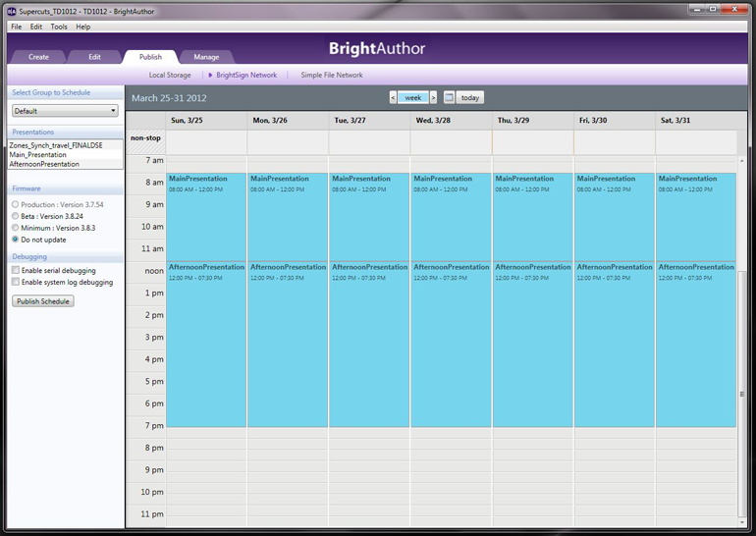
Task: Select Main_Presentation in presentations list
Action: 38,155
